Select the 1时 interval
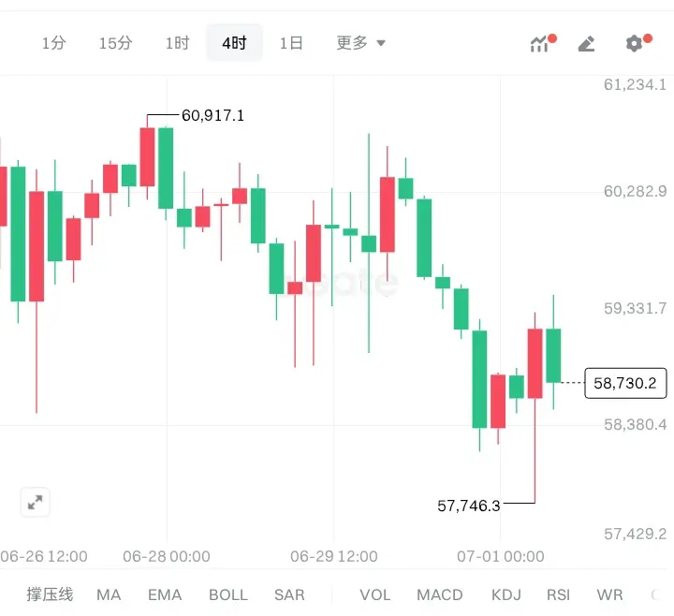 178,43
